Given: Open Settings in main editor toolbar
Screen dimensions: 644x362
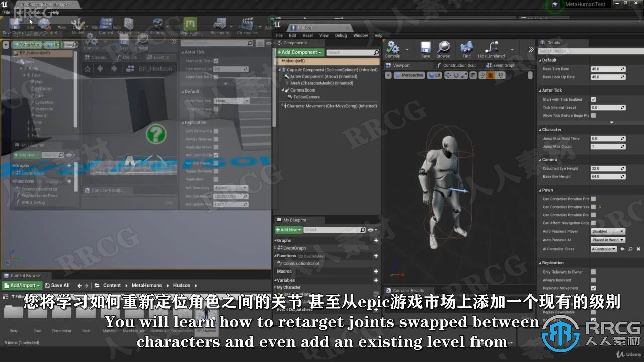Looking at the screenshot, I should click(157, 27).
